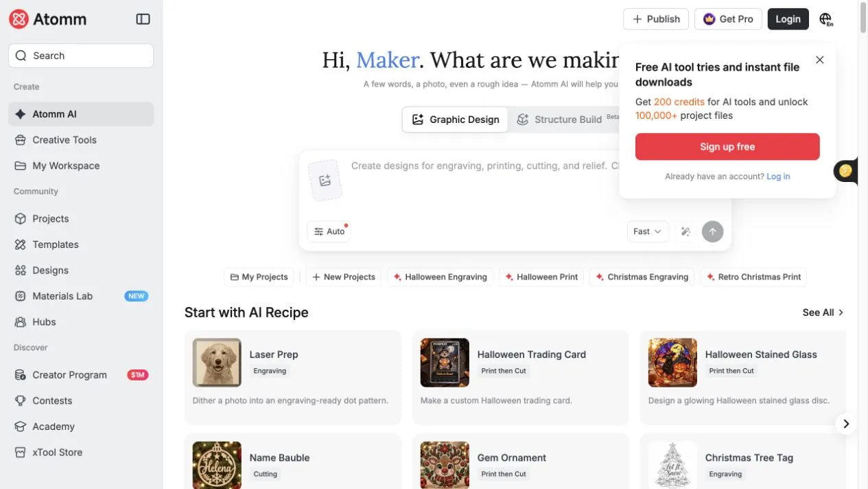Advance recipe carousel with right arrow
The image size is (868, 489).
pos(846,424)
